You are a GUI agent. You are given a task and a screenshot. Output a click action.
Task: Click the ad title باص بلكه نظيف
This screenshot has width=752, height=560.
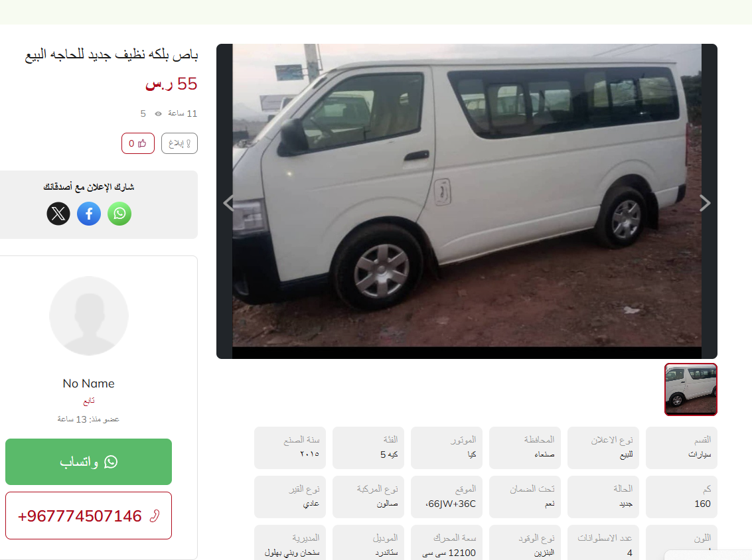[112, 54]
